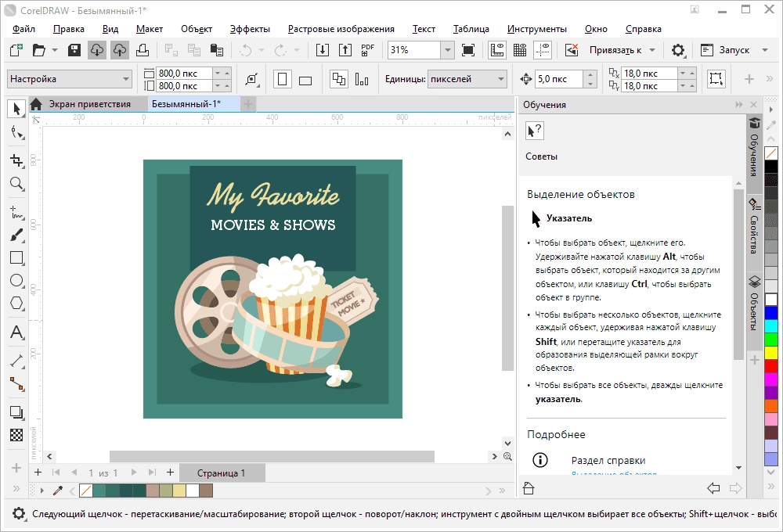Viewport: 783px width, 532px height.
Task: Click the Import icon
Action: (322, 50)
